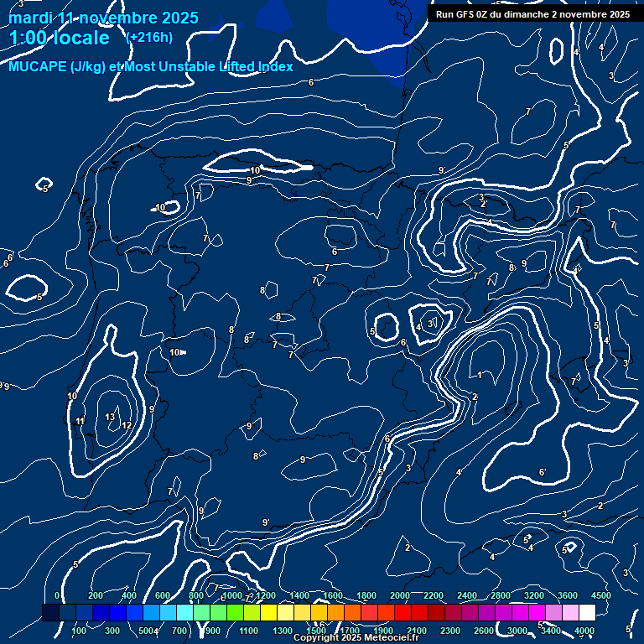Pick the cyan legend swatch between 700 and 800
The image size is (644, 644).
184,612
